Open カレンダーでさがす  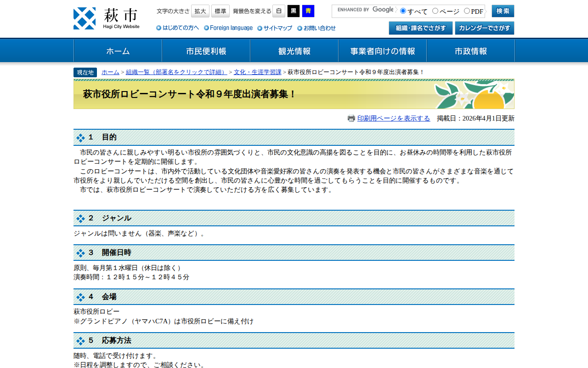[485, 28]
